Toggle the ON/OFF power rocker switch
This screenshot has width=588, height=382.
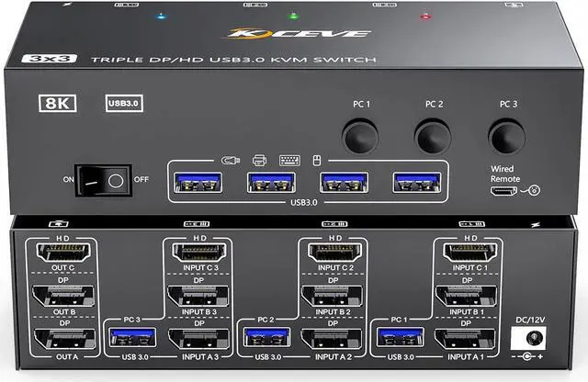point(101,181)
